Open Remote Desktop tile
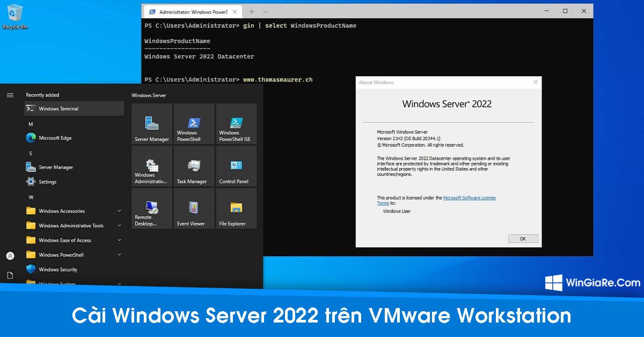The width and height of the screenshot is (644, 337). pos(152,208)
